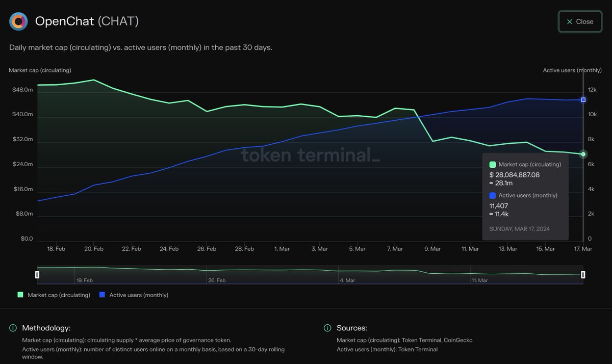Click the 15. Mar x-axis label
Image resolution: width=612 pixels, height=364 pixels.
(545, 249)
